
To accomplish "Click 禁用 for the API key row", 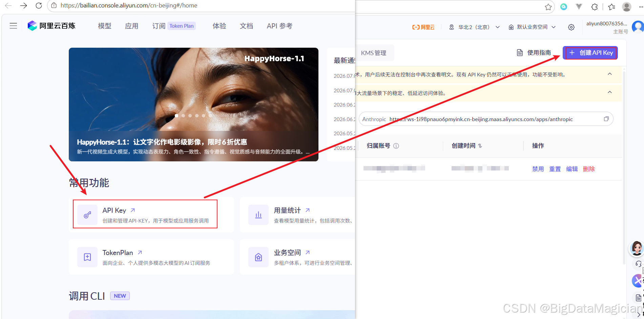I will point(538,169).
